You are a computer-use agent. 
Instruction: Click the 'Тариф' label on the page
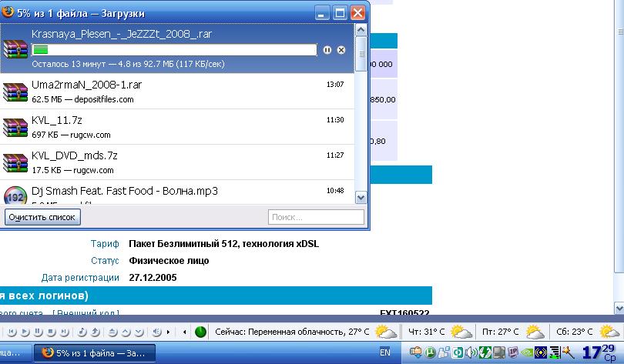105,244
